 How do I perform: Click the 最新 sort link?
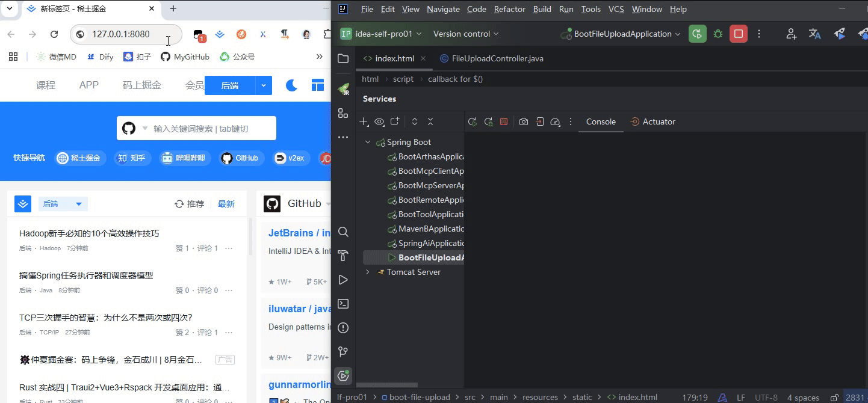tap(226, 204)
